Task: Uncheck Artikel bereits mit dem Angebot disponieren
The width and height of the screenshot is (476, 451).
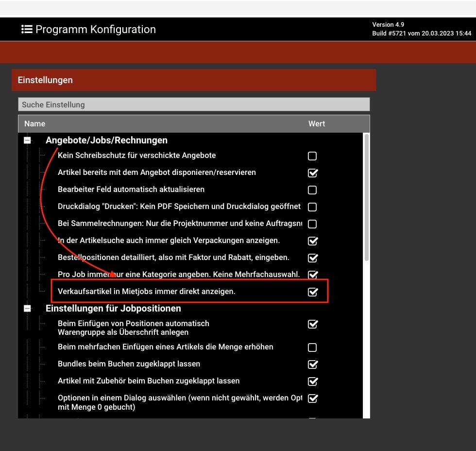Action: point(313,173)
